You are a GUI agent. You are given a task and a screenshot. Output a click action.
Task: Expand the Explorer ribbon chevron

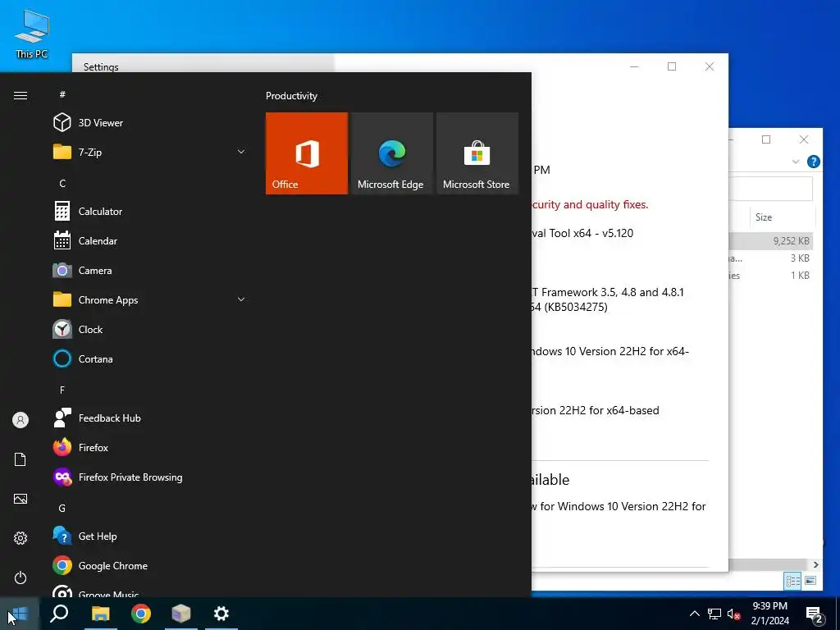coord(796,162)
